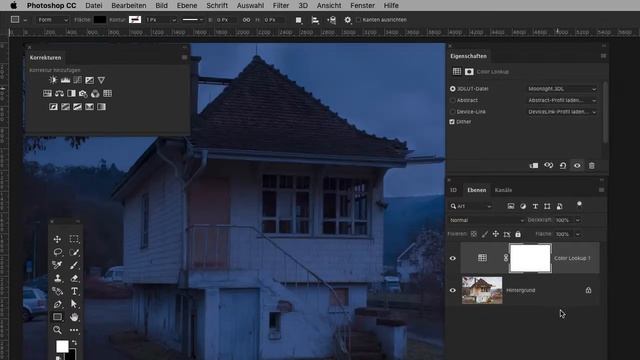Open the Apple menu
The height and width of the screenshot is (360, 640).
pyautogui.click(x=13, y=5)
